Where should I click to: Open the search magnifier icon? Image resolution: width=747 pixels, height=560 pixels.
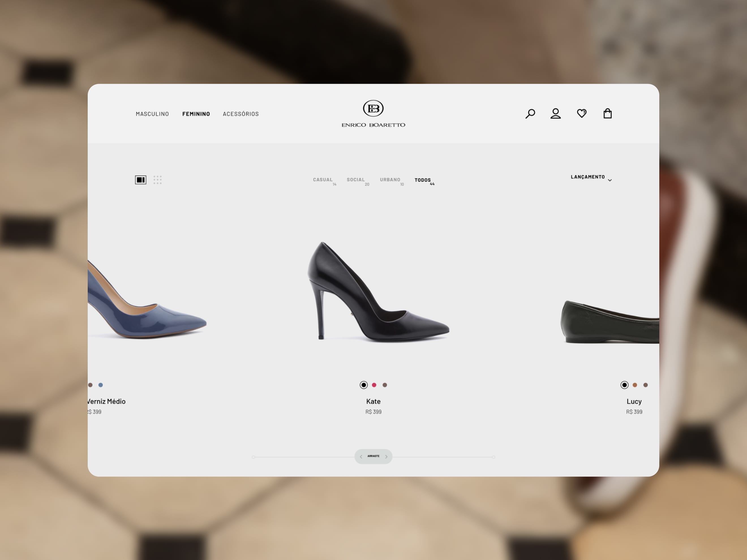pyautogui.click(x=530, y=113)
